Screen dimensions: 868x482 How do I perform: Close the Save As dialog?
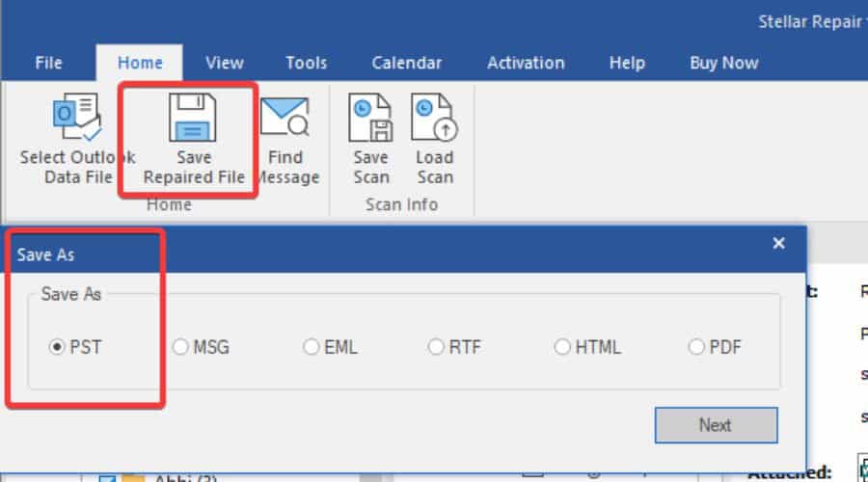point(778,243)
